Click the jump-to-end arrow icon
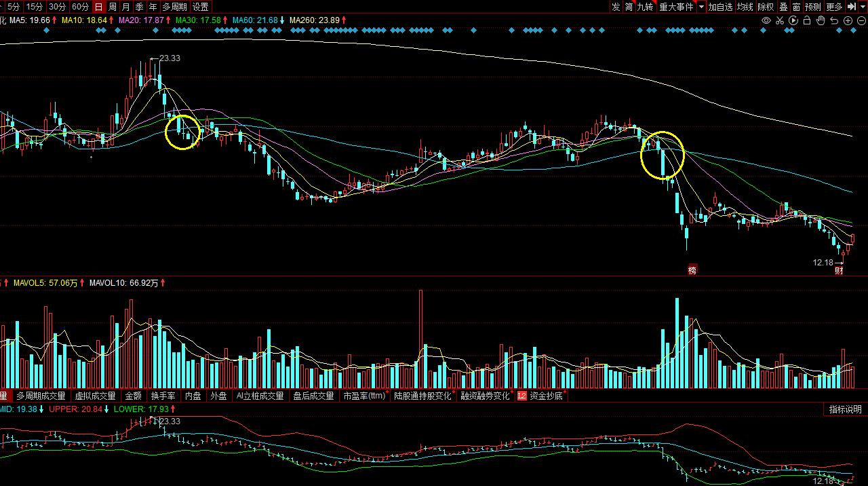This screenshot has height=486, width=868. [x=852, y=7]
